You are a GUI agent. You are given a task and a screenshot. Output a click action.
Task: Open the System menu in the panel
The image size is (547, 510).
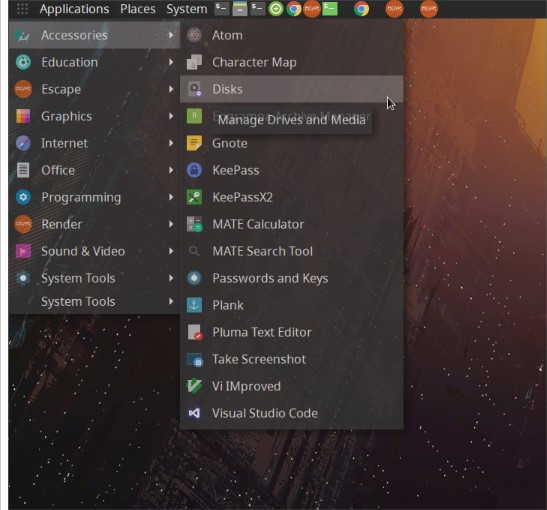coord(187,9)
